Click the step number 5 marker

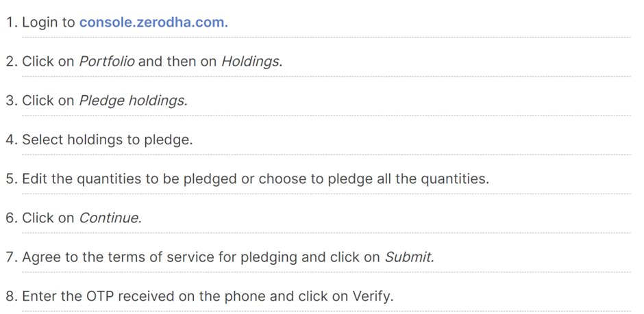[x=11, y=179]
